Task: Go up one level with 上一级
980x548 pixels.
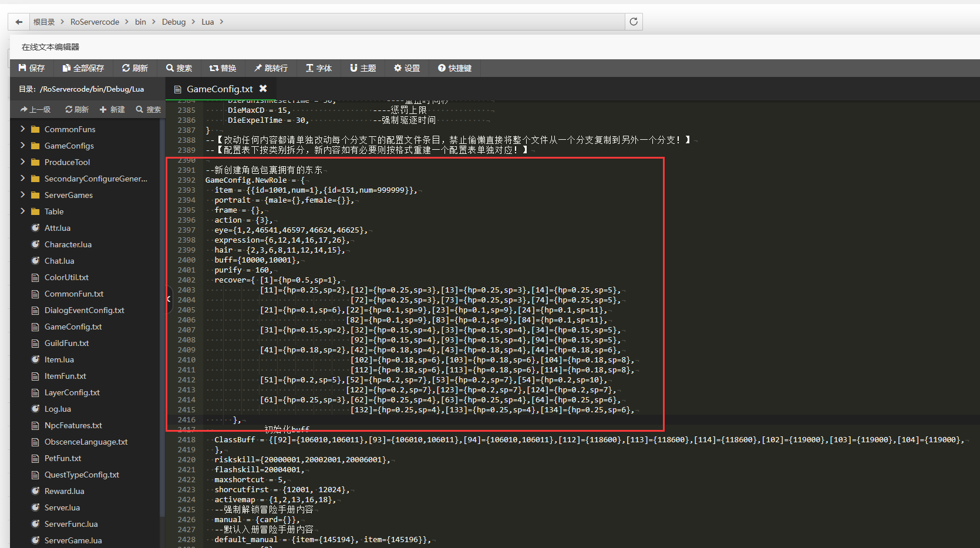Action: pos(35,109)
